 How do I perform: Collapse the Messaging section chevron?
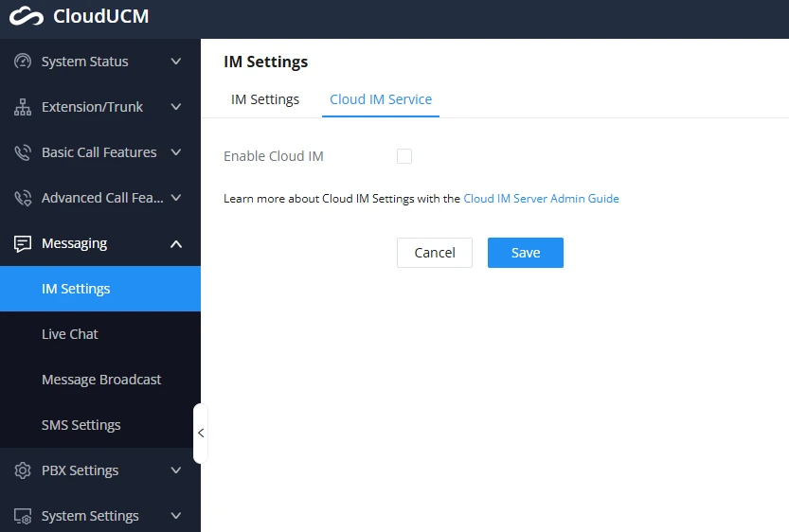coord(175,244)
